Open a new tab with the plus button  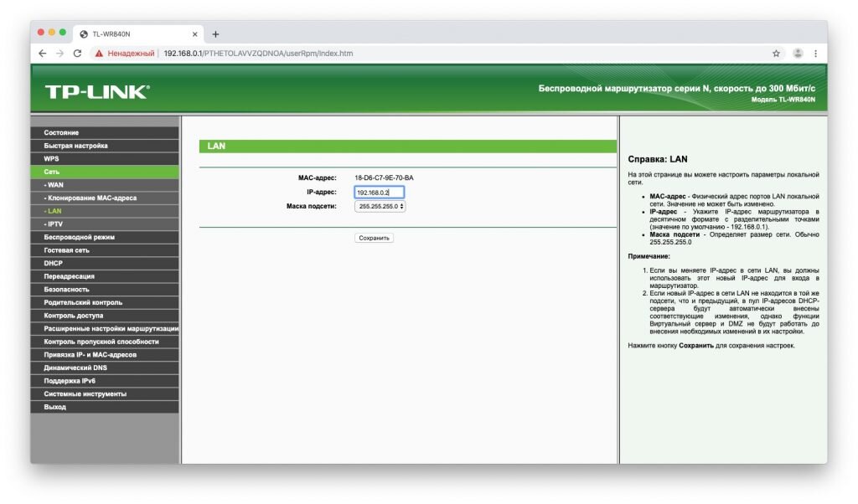tap(215, 33)
